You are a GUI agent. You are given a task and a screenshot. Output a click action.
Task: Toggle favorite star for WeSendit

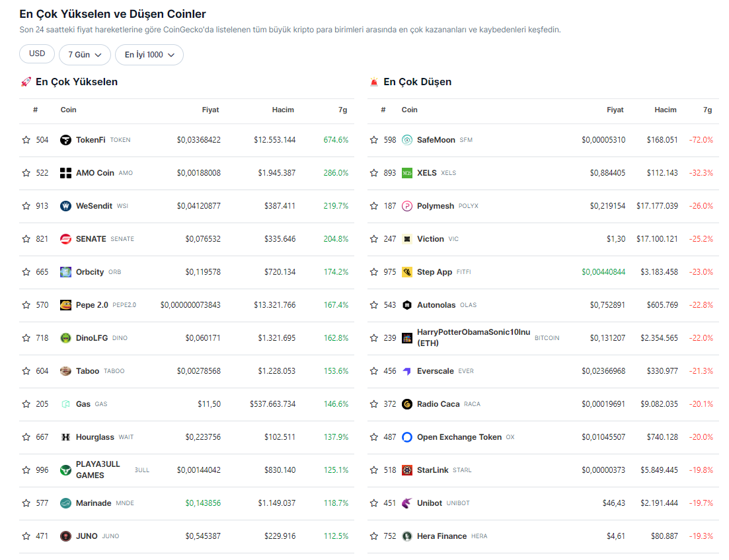pyautogui.click(x=26, y=206)
